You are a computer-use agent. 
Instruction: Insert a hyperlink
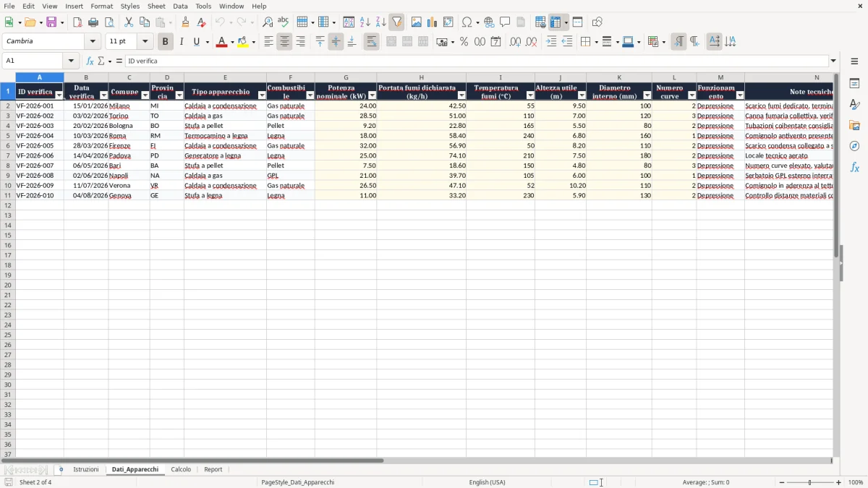point(490,22)
